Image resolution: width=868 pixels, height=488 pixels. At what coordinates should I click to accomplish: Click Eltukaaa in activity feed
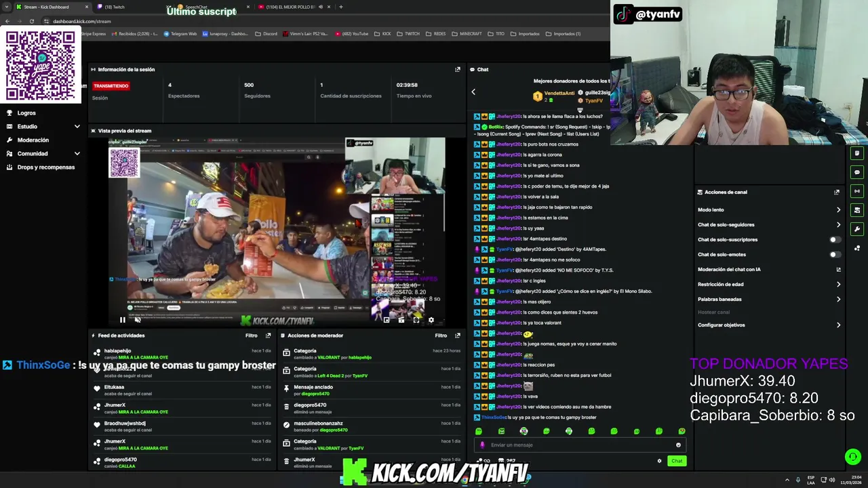pyautogui.click(x=114, y=387)
